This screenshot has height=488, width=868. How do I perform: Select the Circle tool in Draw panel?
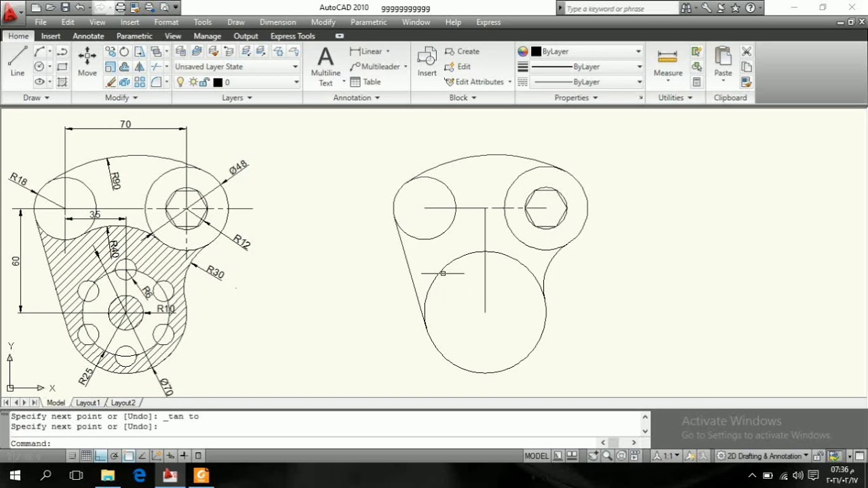39,66
